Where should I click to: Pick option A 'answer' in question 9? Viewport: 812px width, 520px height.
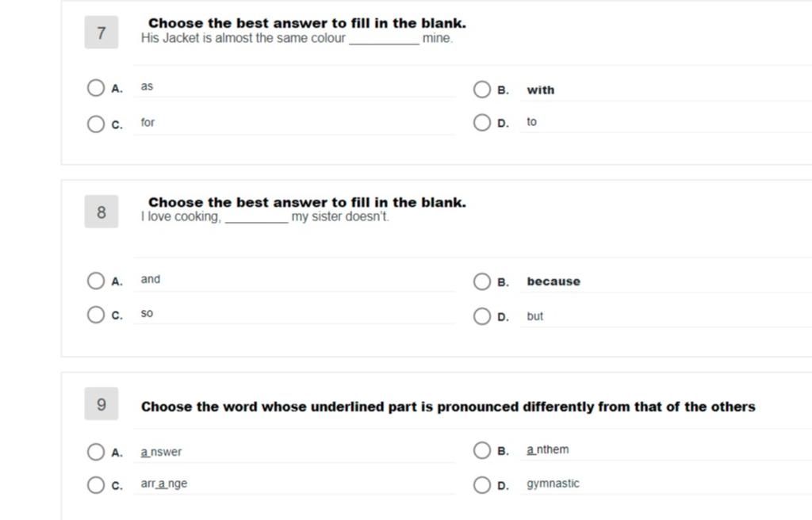(x=96, y=452)
